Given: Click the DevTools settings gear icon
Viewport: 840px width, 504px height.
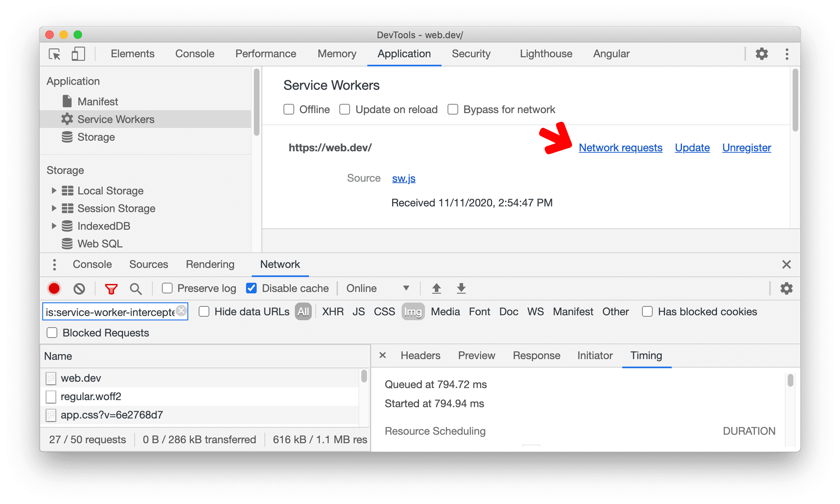Looking at the screenshot, I should pos(762,53).
